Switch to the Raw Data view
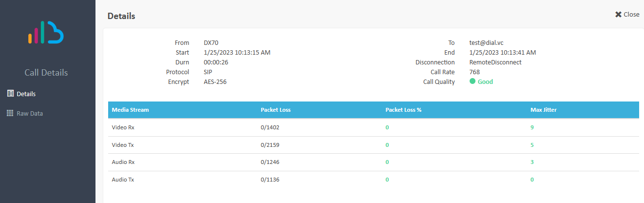Viewport: 644px width, 203px height. pos(29,113)
